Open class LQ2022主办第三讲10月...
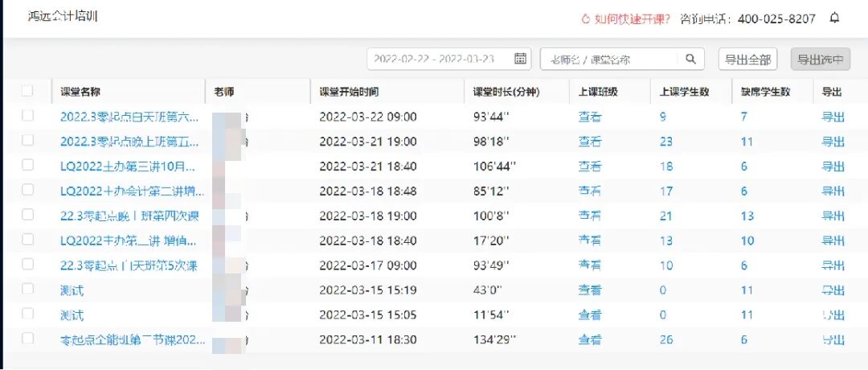868x370 pixels. [127, 166]
